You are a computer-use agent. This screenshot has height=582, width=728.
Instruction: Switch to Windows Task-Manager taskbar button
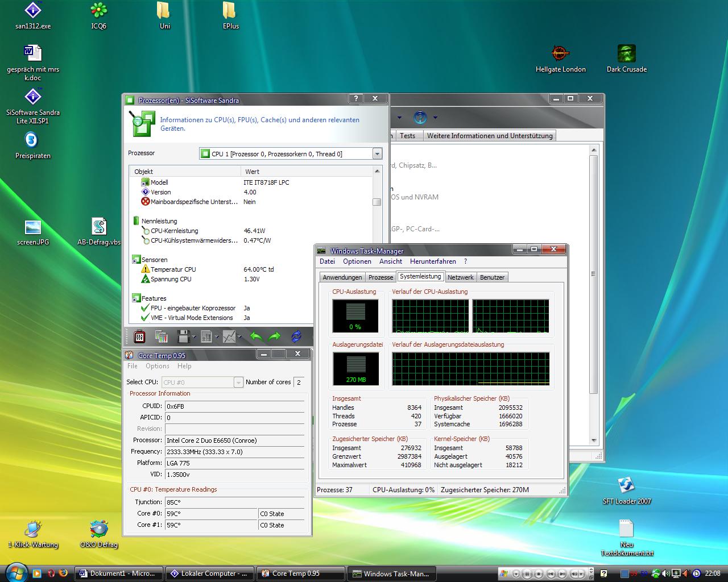(x=392, y=573)
